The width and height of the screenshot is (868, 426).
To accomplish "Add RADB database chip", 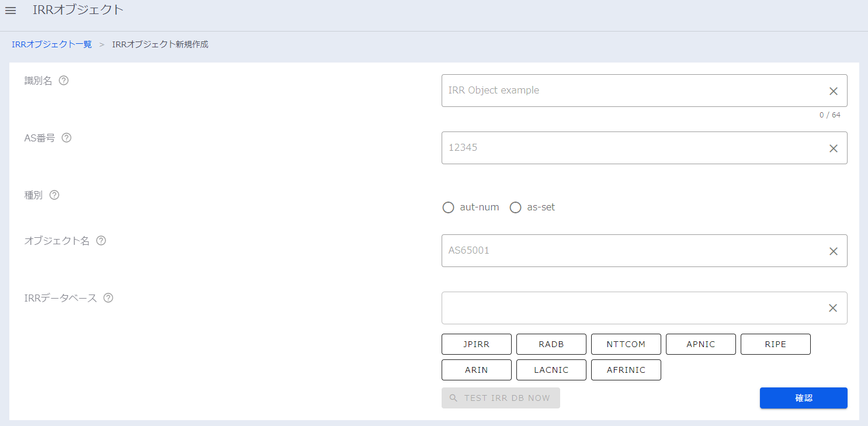I will coord(551,344).
